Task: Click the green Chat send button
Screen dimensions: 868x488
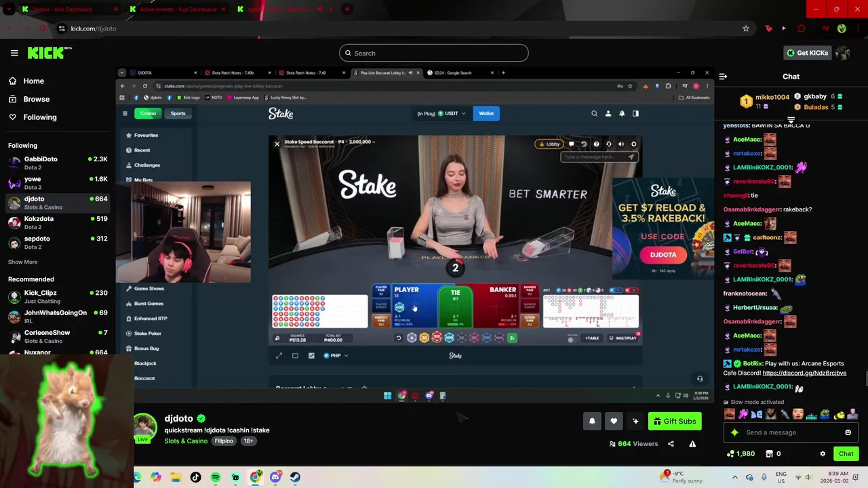Action: coord(846,453)
